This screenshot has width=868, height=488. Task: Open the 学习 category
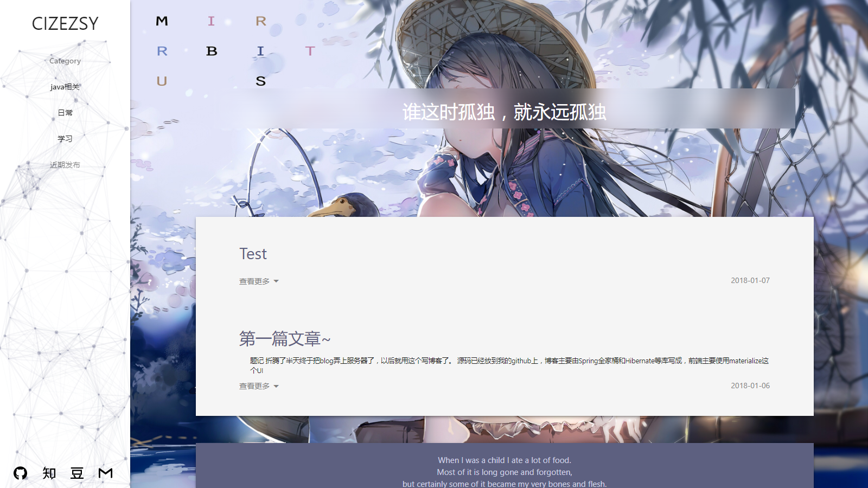click(x=65, y=139)
